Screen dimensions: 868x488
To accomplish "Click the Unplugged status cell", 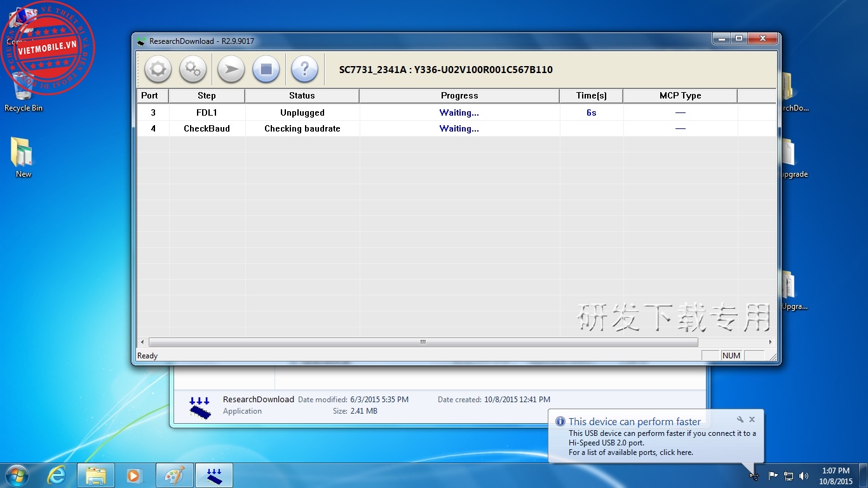I will tap(302, 112).
